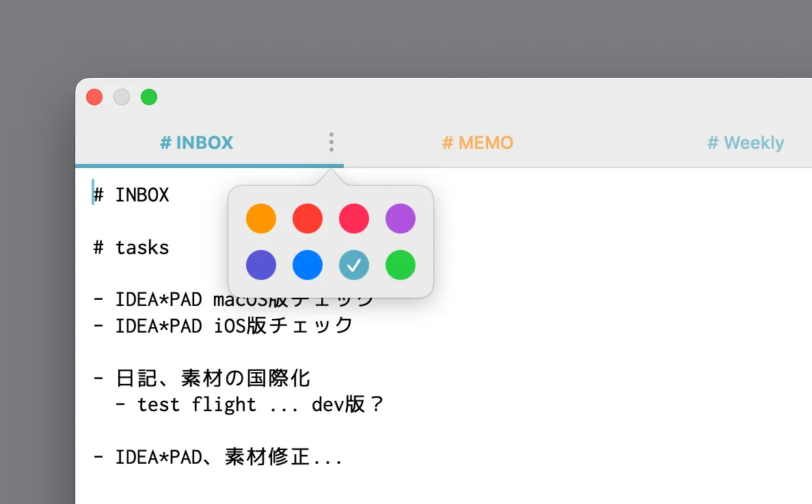Choose the green color swatch
Viewport: 812px width, 504px height.
(x=401, y=265)
